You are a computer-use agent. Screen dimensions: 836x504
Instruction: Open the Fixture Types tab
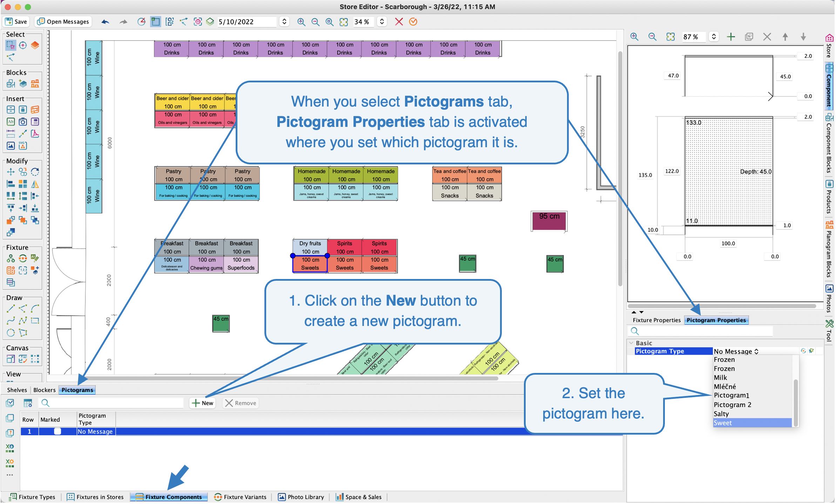pos(32,497)
